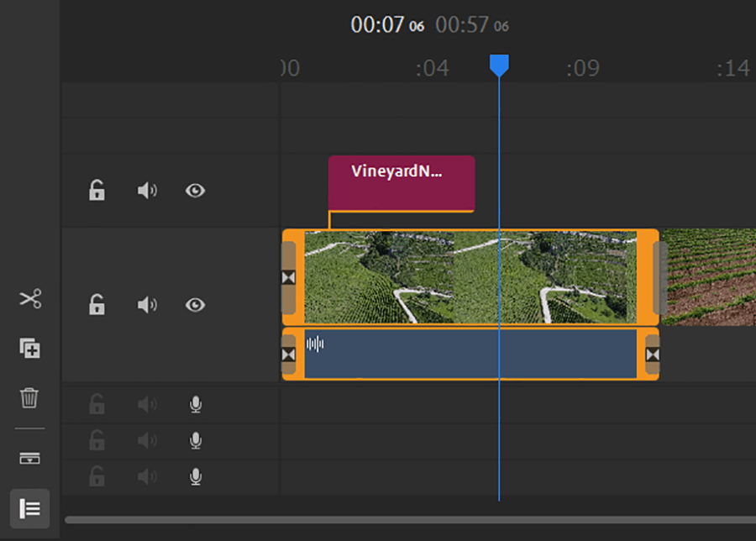Mute the main video track speaker
Viewport: 756px width, 541px height.
(x=147, y=305)
